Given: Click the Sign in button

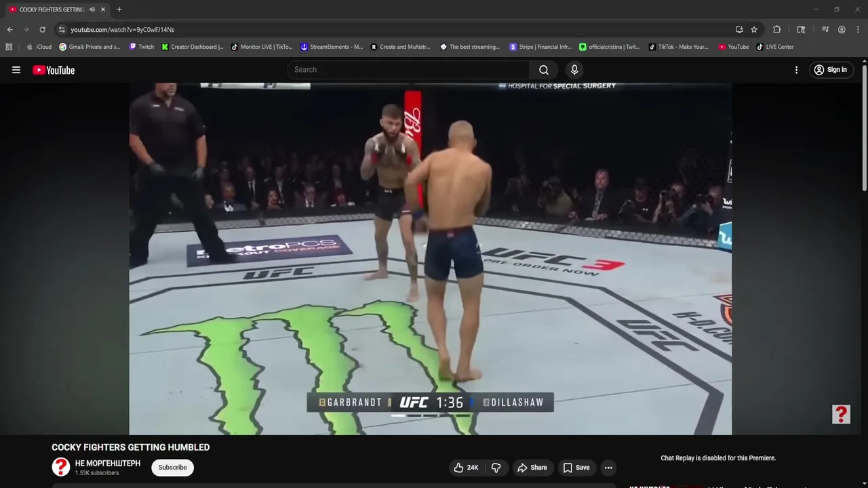Looking at the screenshot, I should click(831, 70).
